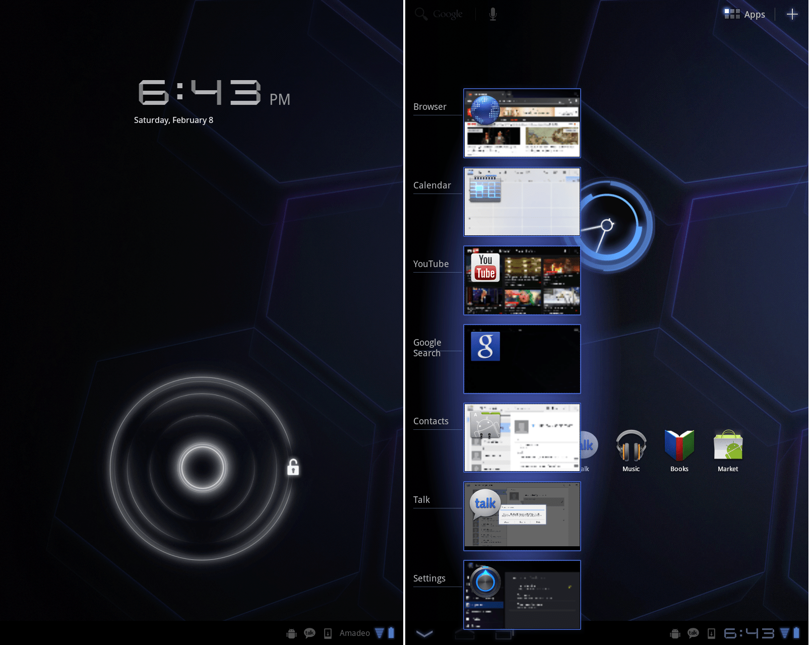The height and width of the screenshot is (645, 812).
Task: Launch the Books app
Action: (x=679, y=450)
